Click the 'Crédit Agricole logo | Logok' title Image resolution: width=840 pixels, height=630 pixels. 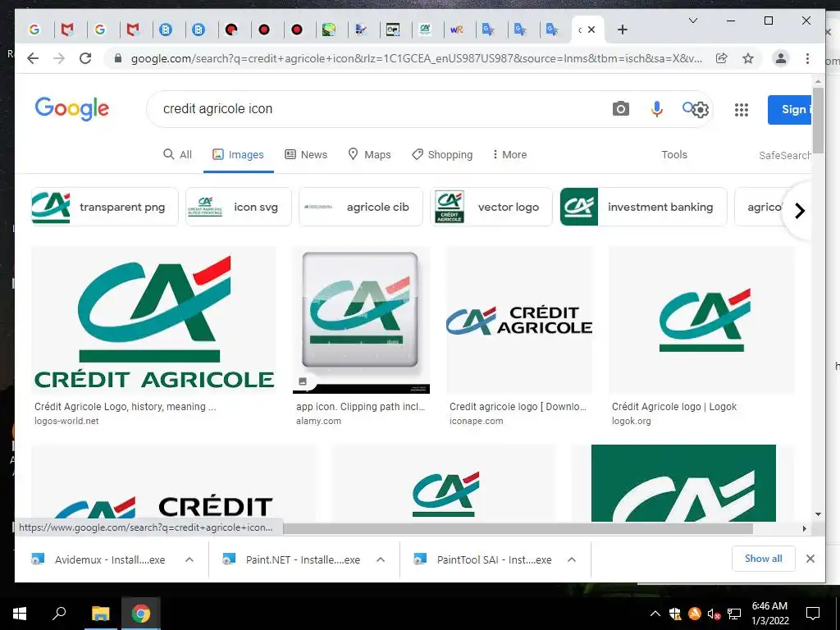674,407
